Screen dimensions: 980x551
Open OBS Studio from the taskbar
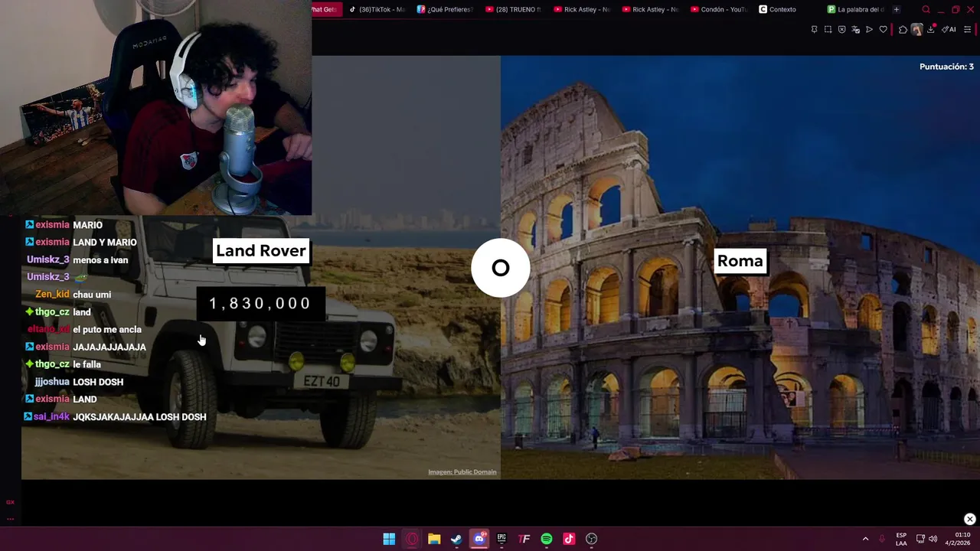coord(592,539)
